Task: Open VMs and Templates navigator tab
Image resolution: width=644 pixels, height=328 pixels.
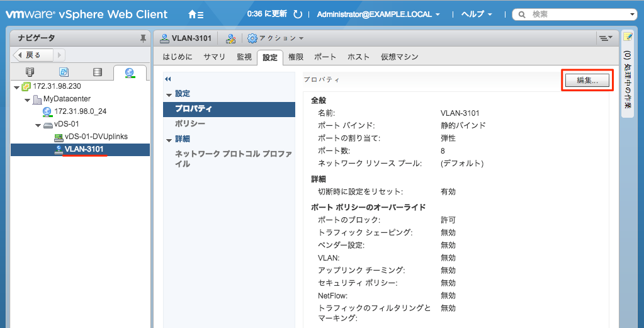Action: tap(64, 72)
